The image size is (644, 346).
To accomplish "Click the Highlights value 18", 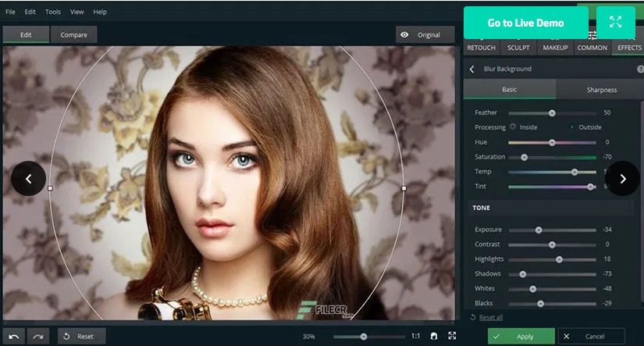I will (607, 259).
